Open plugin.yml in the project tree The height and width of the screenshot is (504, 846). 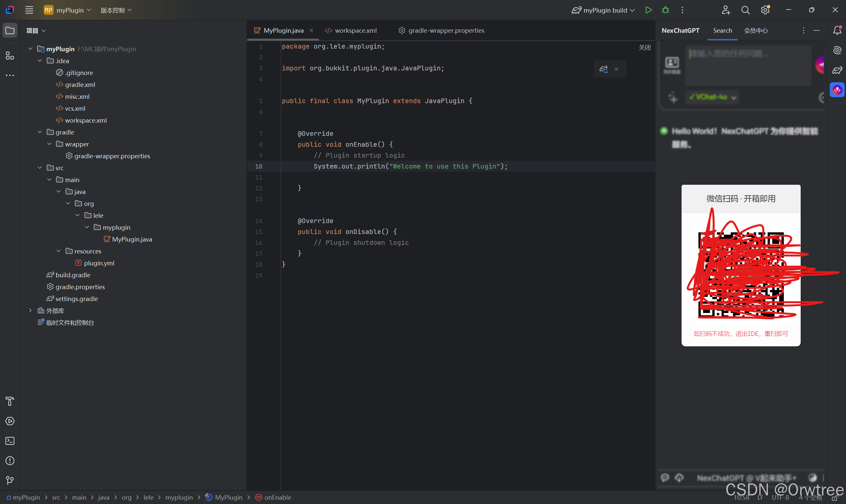pyautogui.click(x=99, y=263)
